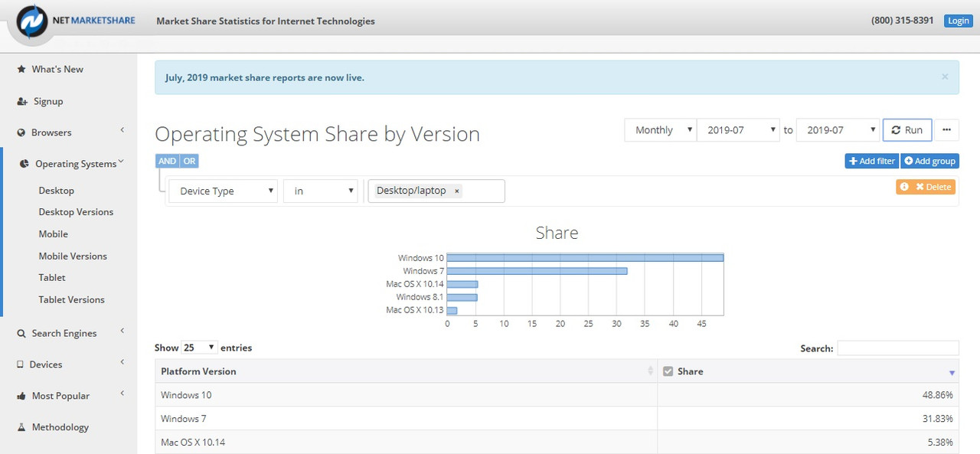Click the 48.86% share value
The image size is (980, 454).
[x=939, y=395]
